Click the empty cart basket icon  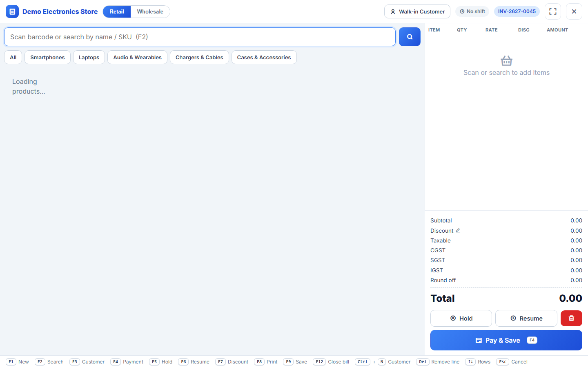pos(506,61)
